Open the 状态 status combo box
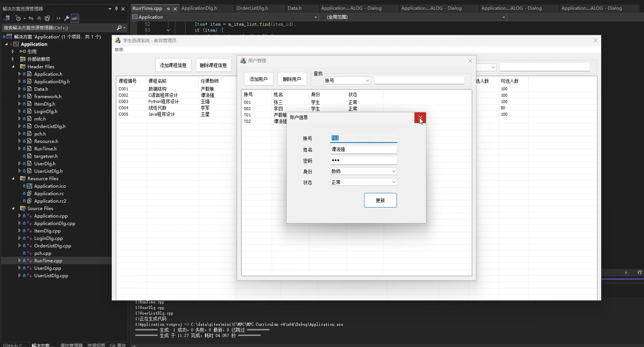 point(363,182)
